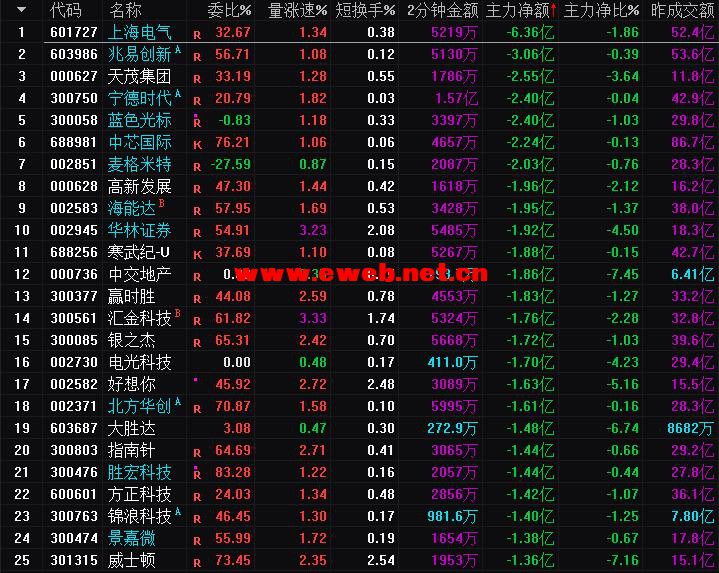Select stock name 寒武纪-U
The height and width of the screenshot is (573, 719).
point(138,252)
